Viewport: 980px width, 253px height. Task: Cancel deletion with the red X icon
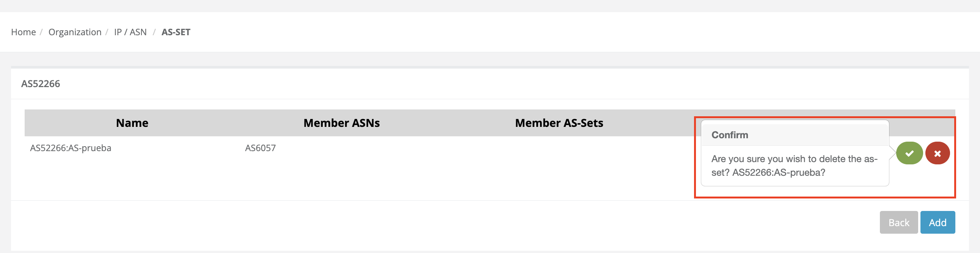[938, 153]
